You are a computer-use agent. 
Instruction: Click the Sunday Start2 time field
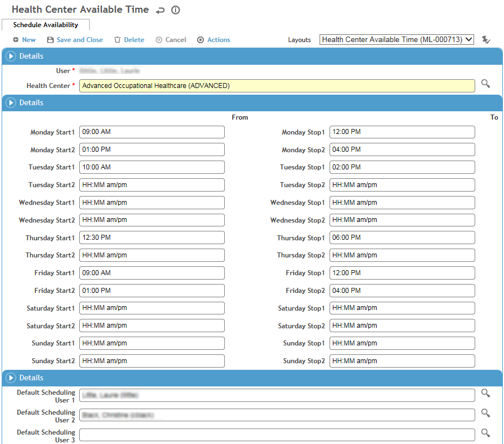tap(152, 361)
